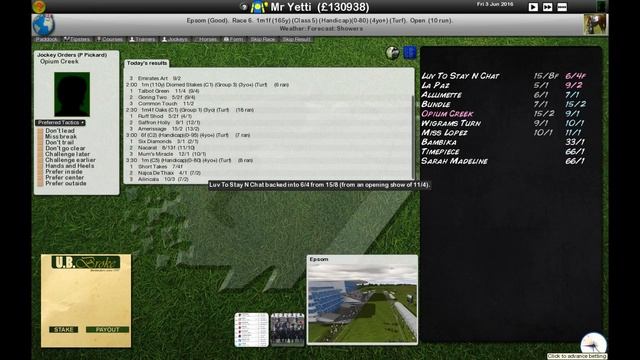Image resolution: width=640 pixels, height=360 pixels.
Task: Tick the Miss break tactic box
Action: pyautogui.click(x=40, y=137)
